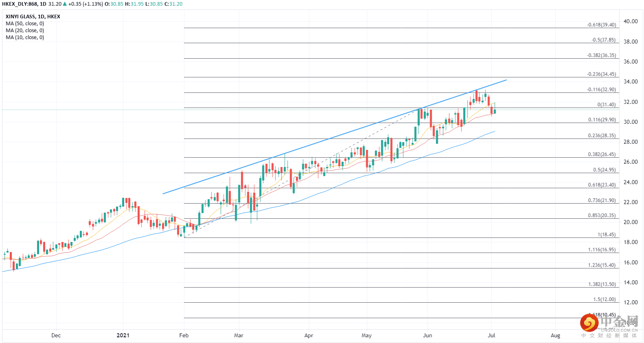
Task: Select the HKEX_DLY:868 symbol label
Action: point(20,4)
